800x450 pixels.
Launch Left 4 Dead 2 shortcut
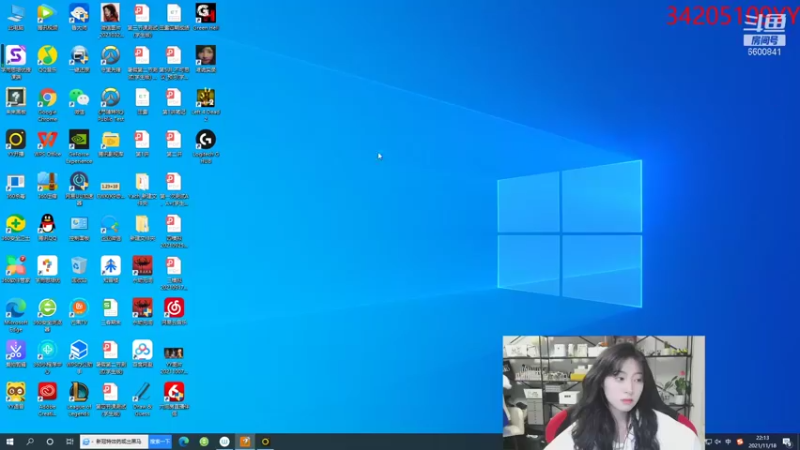click(x=206, y=105)
